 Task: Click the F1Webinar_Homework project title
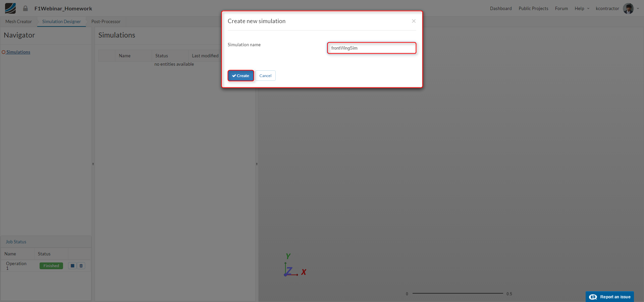point(63,8)
